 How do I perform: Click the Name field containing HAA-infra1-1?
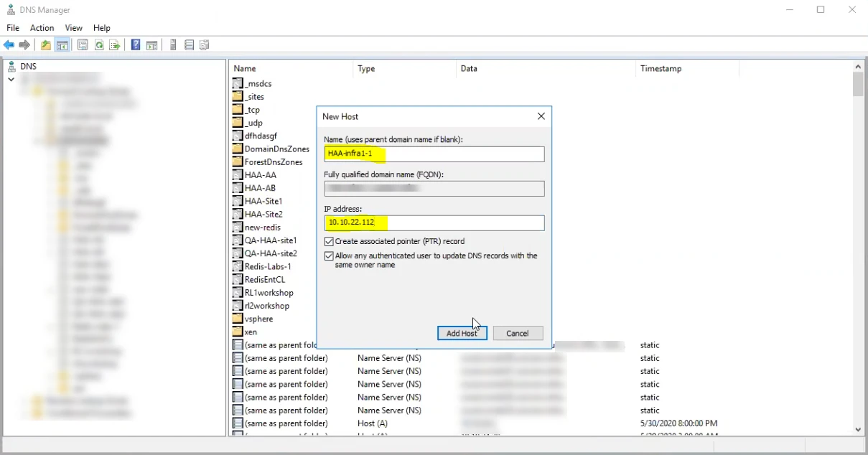pos(434,154)
